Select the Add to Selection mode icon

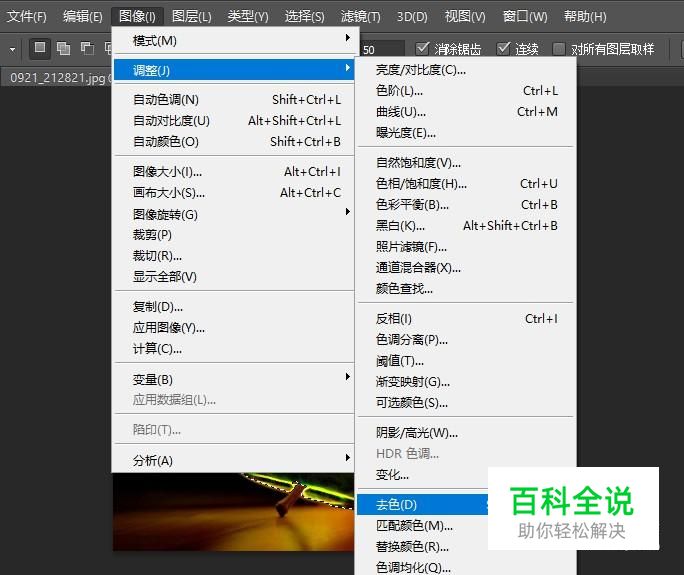63,48
